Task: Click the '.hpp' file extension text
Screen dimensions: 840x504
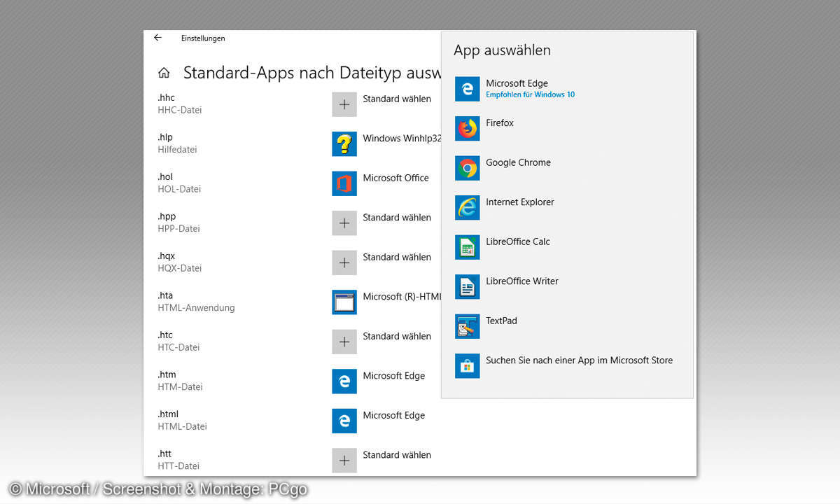Action: point(167,217)
